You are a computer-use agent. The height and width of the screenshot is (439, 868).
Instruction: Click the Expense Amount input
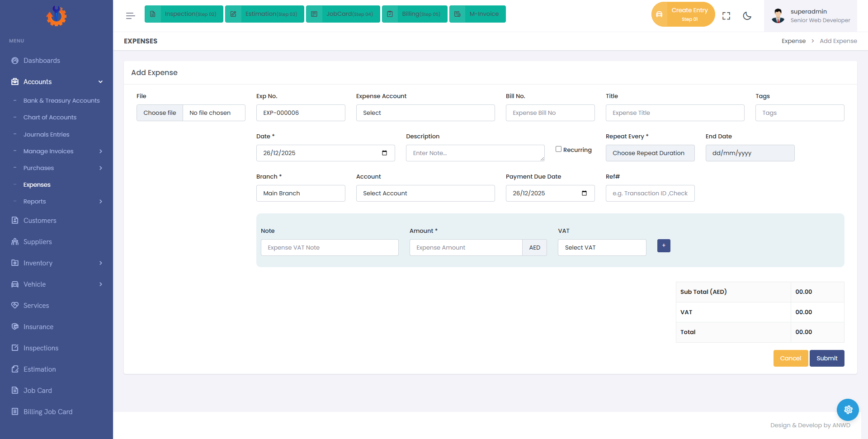pyautogui.click(x=466, y=247)
